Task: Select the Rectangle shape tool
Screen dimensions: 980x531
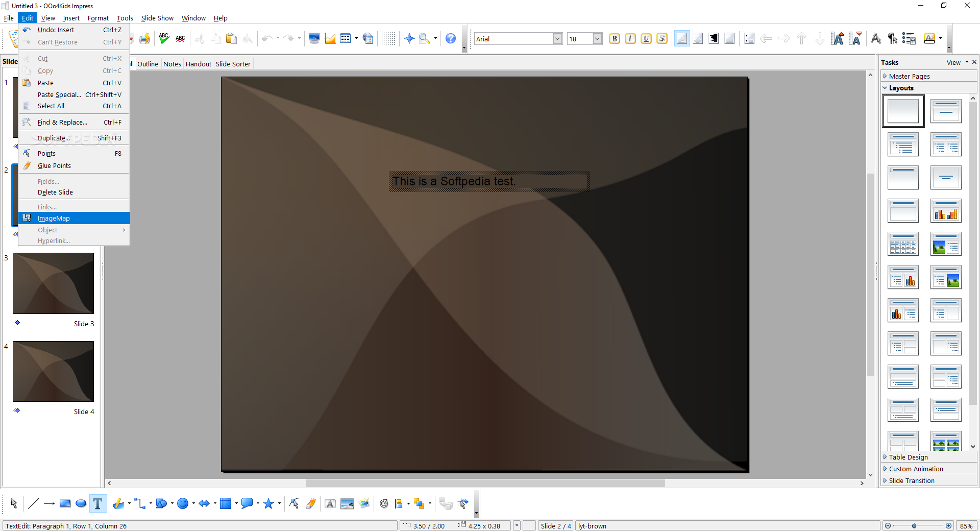Action: pos(65,504)
